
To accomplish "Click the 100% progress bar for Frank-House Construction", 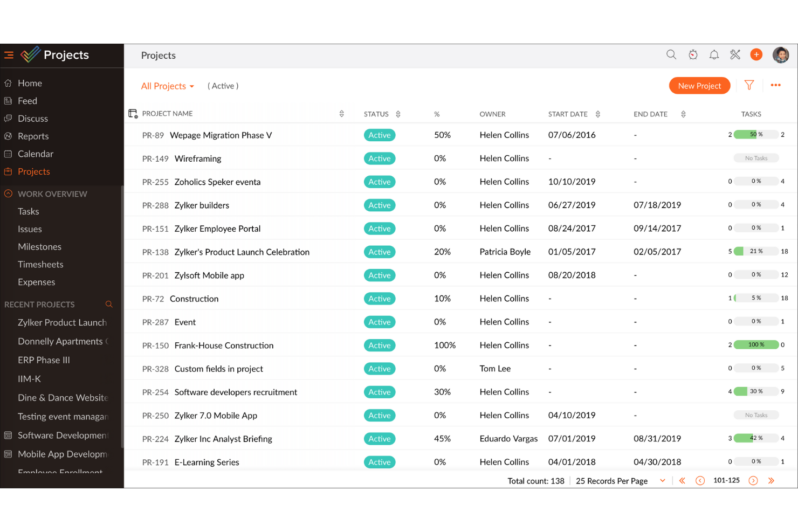I will [756, 344].
